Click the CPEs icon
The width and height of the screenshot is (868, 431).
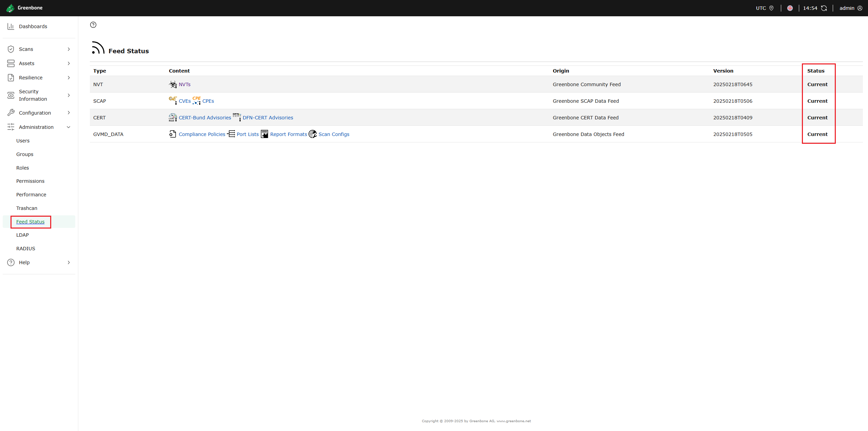point(197,100)
